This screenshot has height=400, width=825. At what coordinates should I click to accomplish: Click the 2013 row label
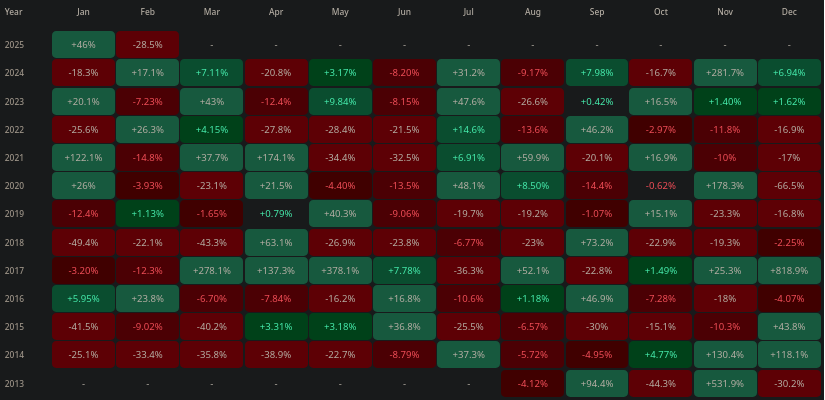click(14, 384)
